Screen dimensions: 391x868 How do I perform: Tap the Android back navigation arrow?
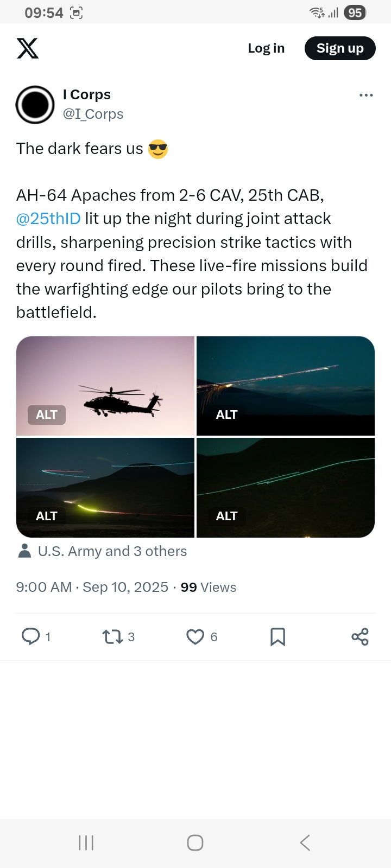(x=305, y=843)
